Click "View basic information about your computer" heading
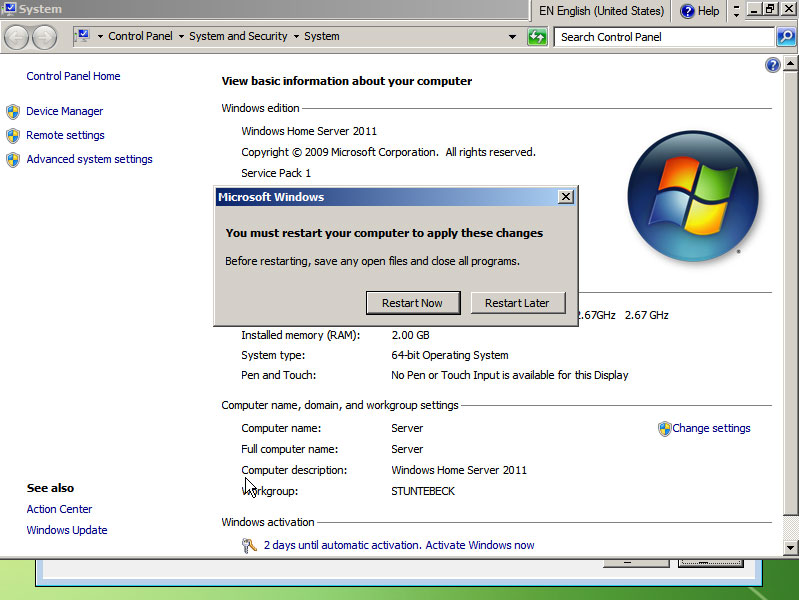The width and height of the screenshot is (799, 600). [x=347, y=81]
